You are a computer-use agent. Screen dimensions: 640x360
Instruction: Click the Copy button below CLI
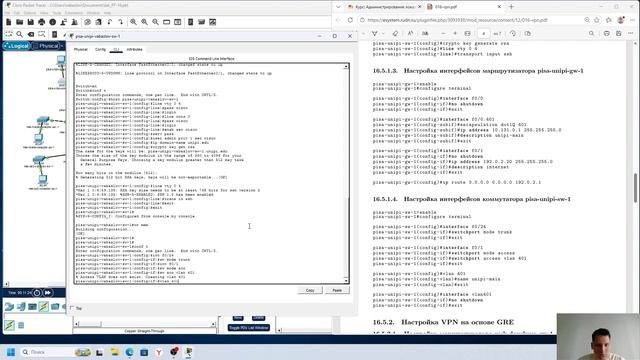click(310, 290)
